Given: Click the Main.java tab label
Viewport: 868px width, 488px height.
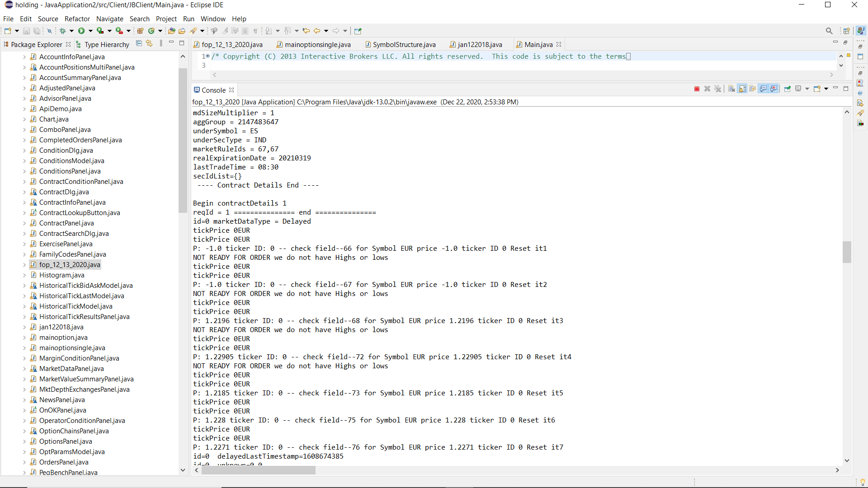Looking at the screenshot, I should [538, 44].
